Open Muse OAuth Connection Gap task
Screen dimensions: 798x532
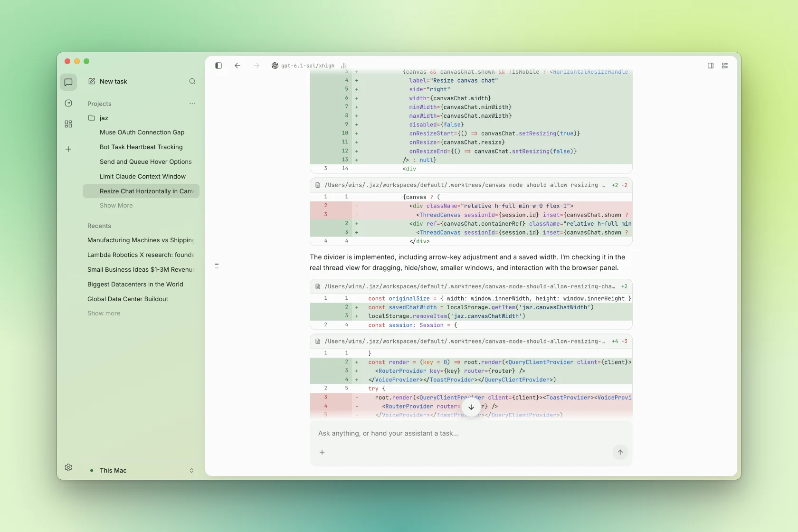click(142, 132)
